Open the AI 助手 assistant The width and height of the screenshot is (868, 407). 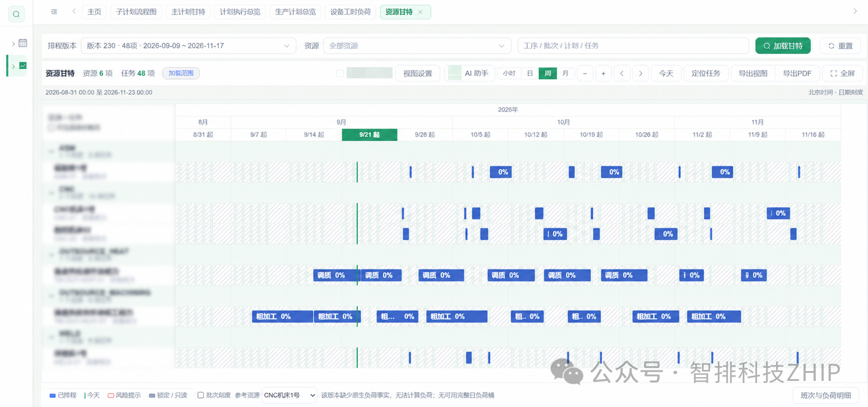tap(469, 73)
